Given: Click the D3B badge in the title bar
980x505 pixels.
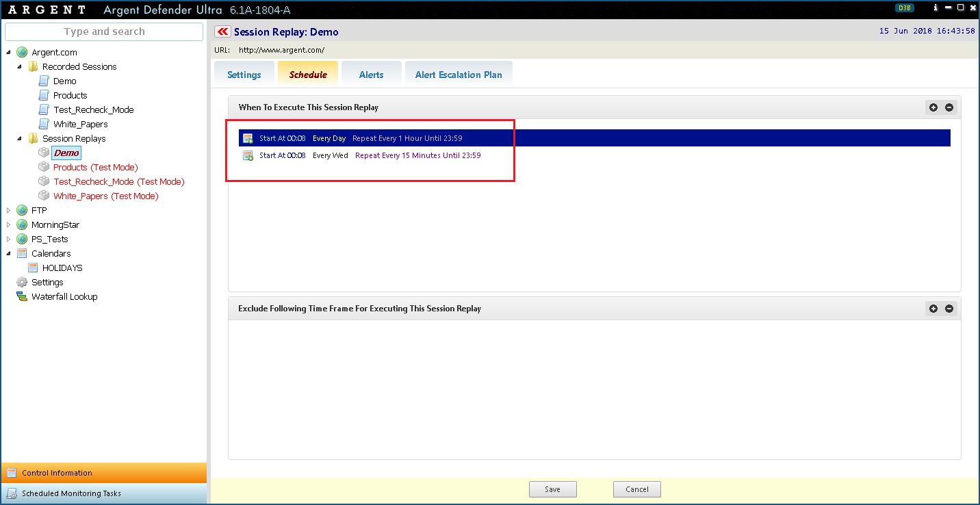Looking at the screenshot, I should click(x=904, y=8).
